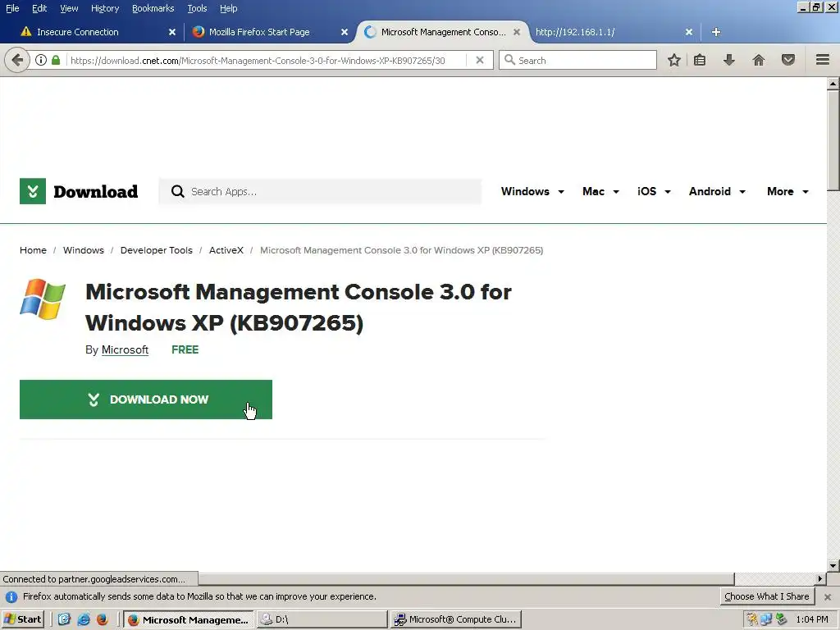Click the network tray icon in system tray
The width and height of the screenshot is (840, 630).
[x=767, y=619]
